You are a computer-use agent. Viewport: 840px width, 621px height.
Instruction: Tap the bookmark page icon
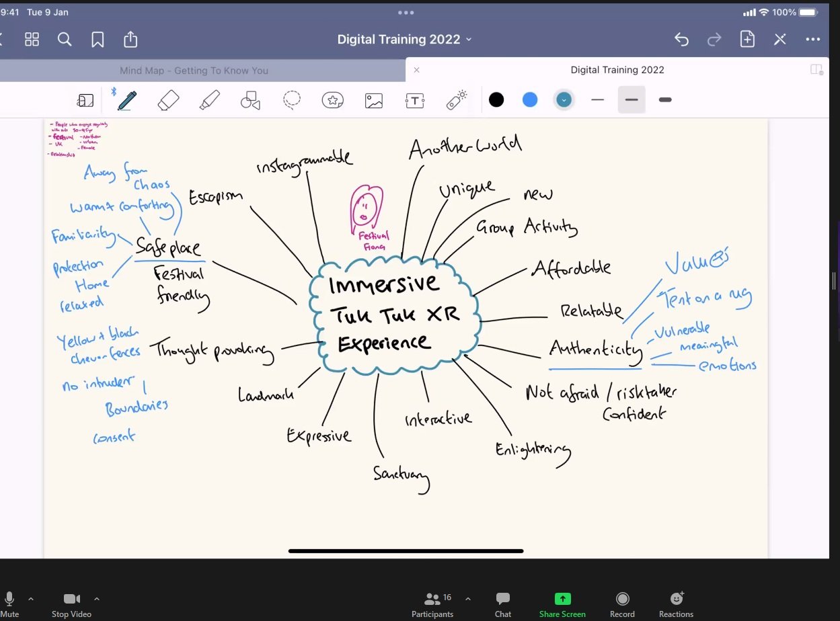[x=98, y=40]
